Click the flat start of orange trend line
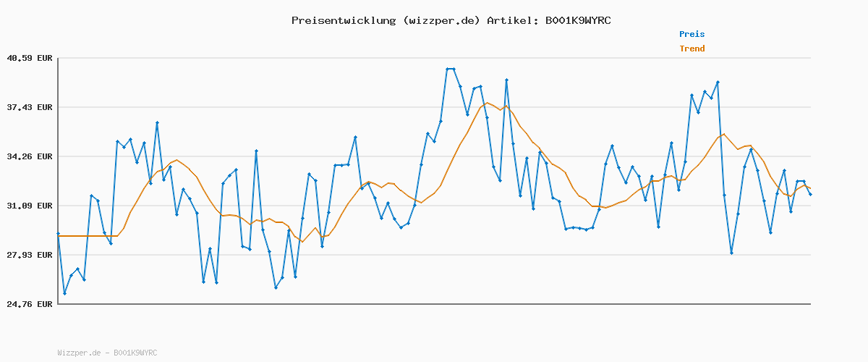 [87, 236]
